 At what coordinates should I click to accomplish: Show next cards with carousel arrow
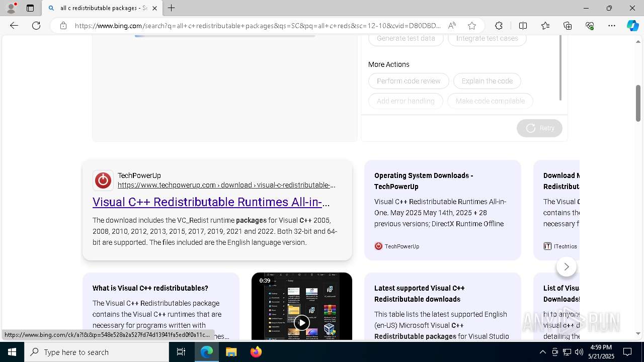(x=567, y=266)
